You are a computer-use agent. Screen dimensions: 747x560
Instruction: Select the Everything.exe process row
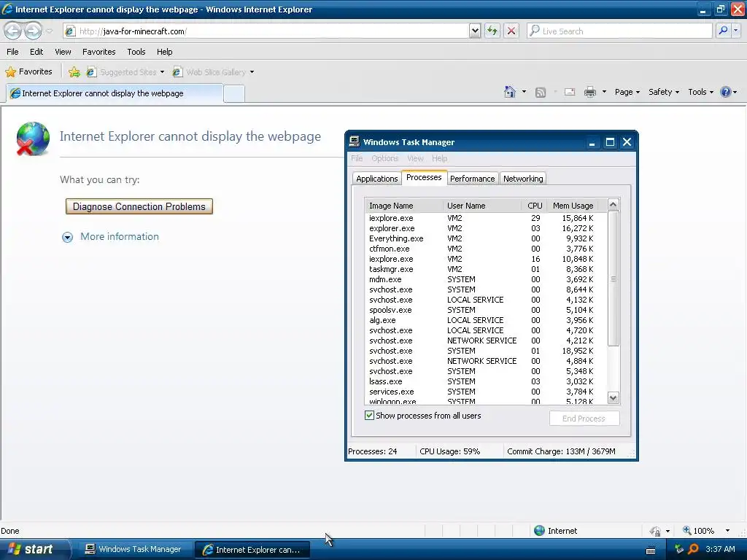(x=485, y=238)
